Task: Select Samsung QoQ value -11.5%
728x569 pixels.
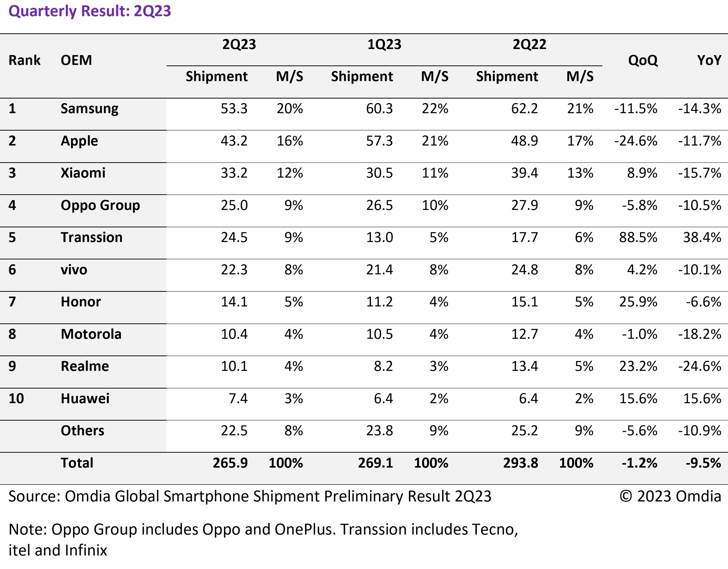Action: [x=636, y=109]
